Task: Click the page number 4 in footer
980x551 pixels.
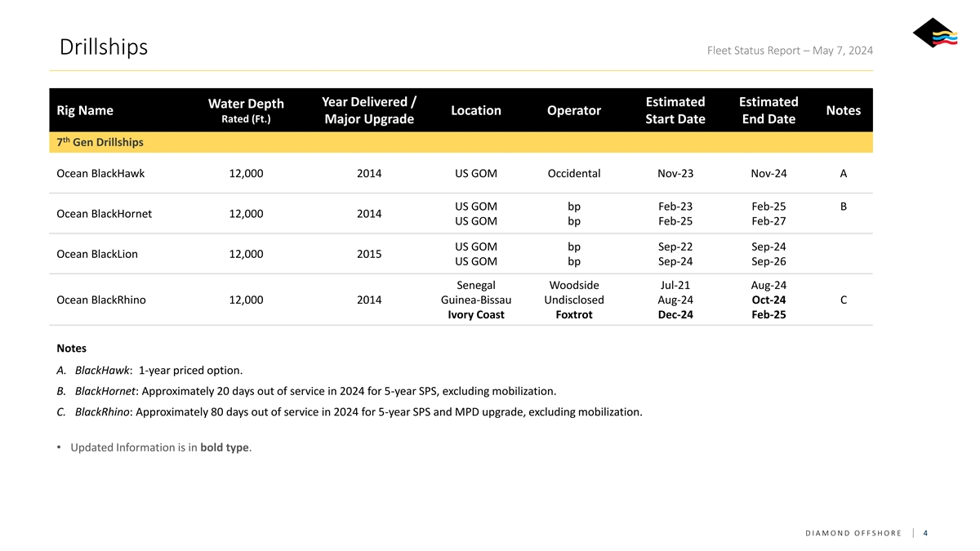Action: coord(924,533)
